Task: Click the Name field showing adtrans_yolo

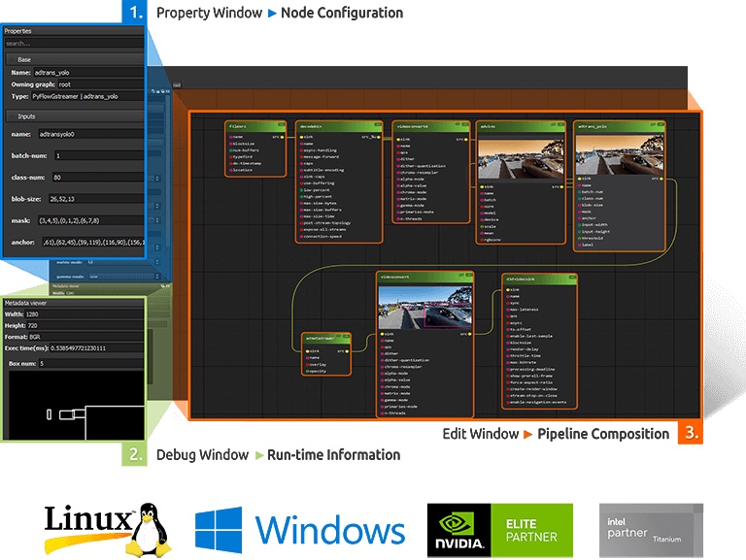Action: 88,73
